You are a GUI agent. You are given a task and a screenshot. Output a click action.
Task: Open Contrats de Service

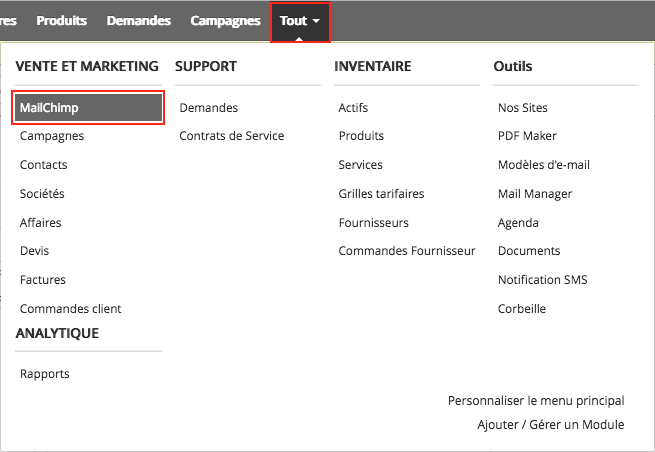pyautogui.click(x=231, y=136)
